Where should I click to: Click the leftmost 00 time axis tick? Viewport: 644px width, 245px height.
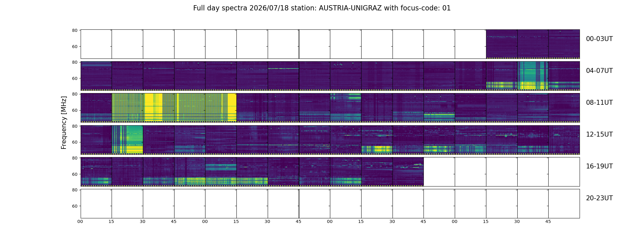click(81, 221)
